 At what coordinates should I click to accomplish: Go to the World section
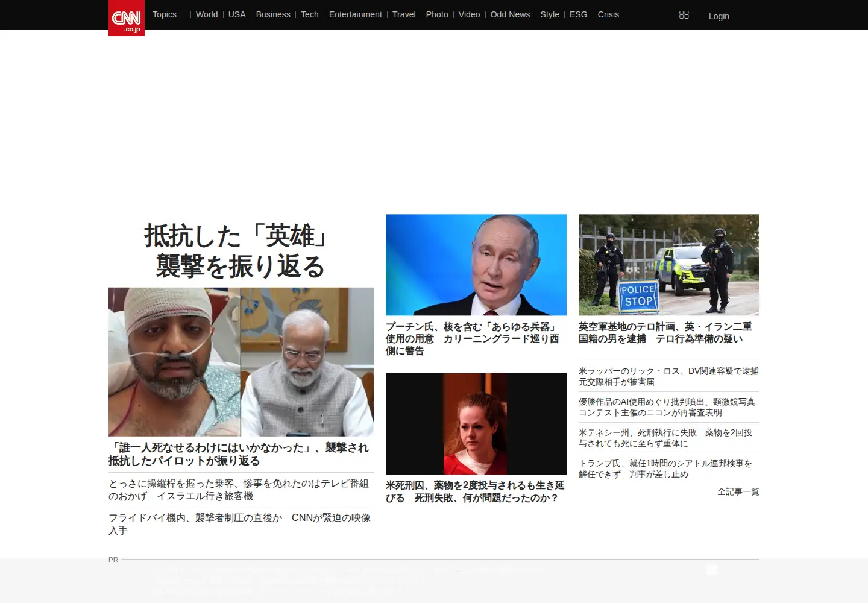point(207,14)
